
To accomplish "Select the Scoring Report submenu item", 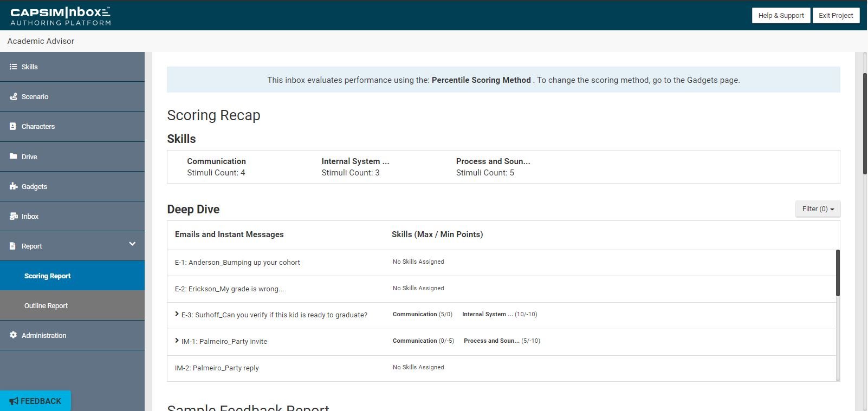I will (72, 276).
